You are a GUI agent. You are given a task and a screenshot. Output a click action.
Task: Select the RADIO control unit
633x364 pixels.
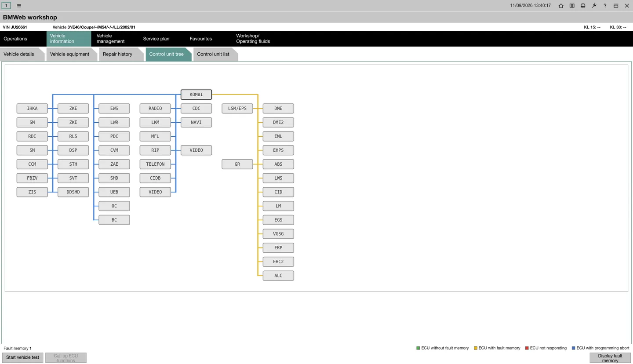(155, 109)
